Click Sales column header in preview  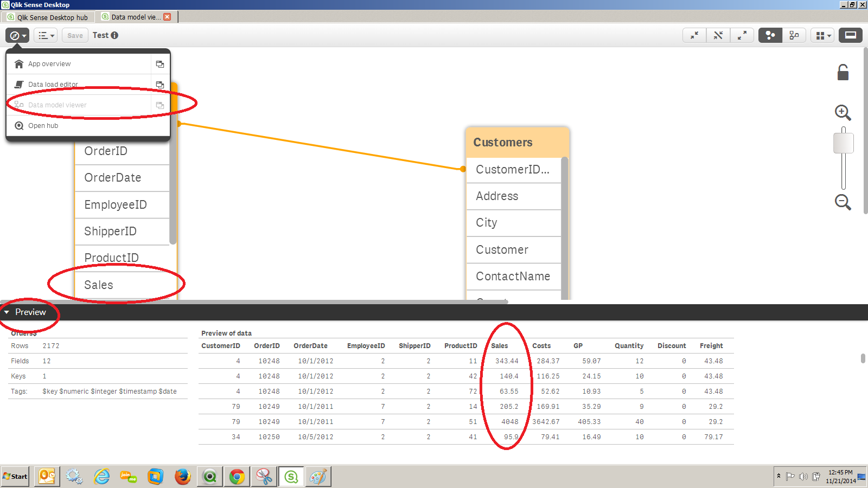500,346
